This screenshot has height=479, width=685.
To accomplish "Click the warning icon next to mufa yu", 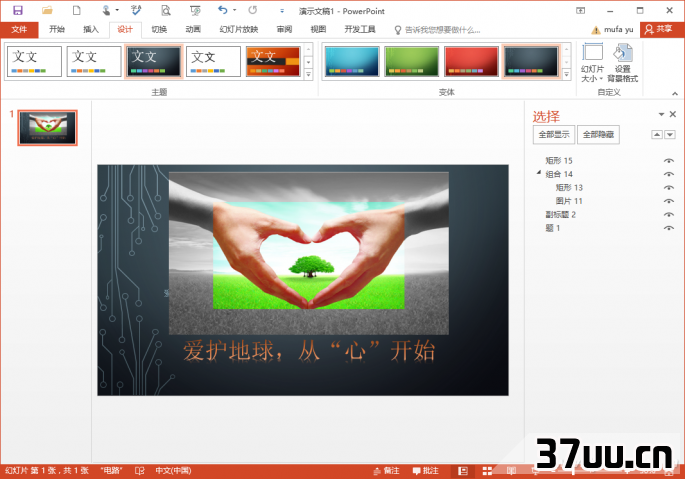I will 595,30.
